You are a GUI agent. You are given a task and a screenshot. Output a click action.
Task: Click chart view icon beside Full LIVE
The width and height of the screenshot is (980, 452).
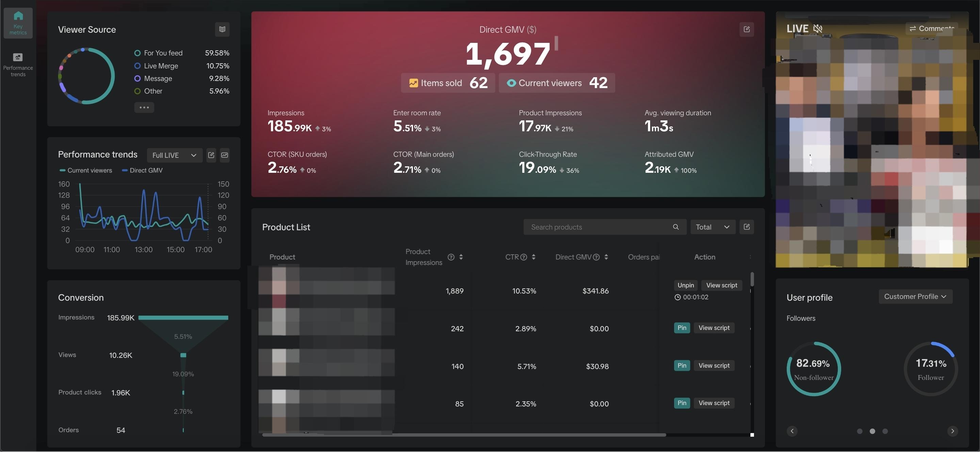click(225, 155)
